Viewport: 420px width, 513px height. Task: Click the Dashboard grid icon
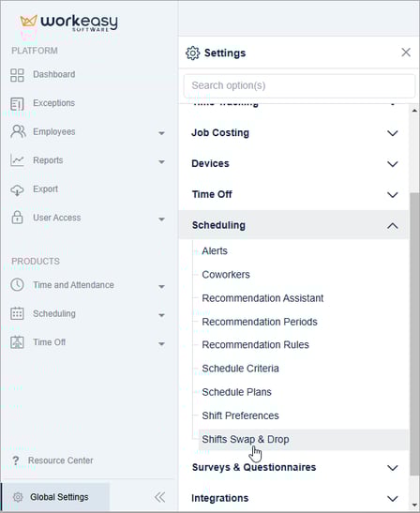[17, 75]
